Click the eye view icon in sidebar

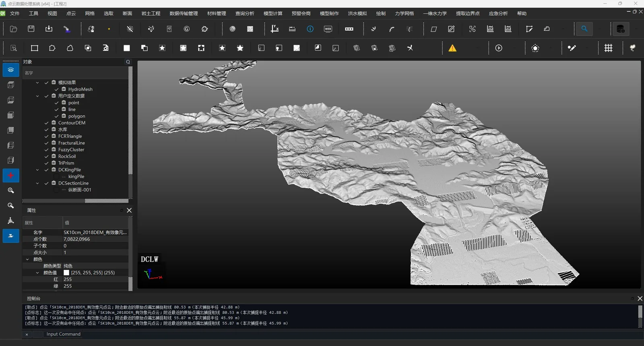(x=11, y=70)
